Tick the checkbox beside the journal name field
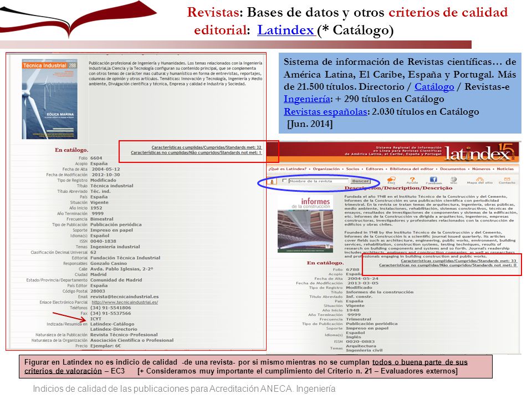Image resolution: width=532 pixels, height=399 pixels. pyautogui.click(x=285, y=181)
